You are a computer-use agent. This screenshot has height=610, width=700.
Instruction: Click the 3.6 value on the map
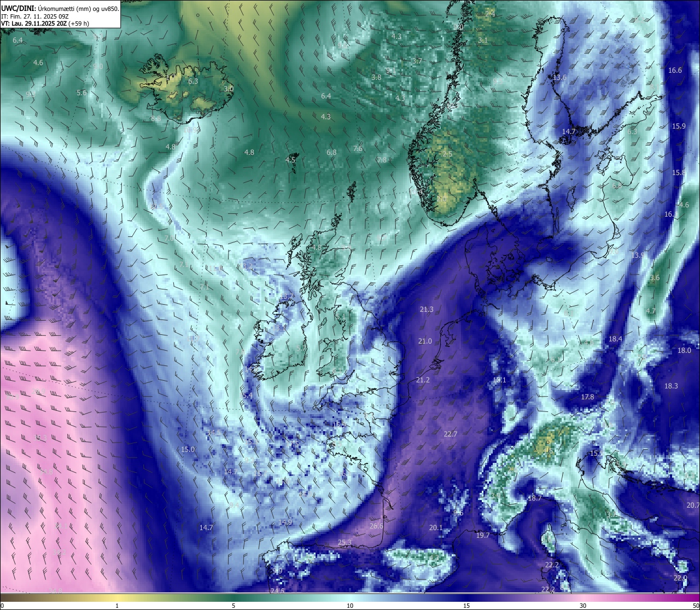point(655,278)
